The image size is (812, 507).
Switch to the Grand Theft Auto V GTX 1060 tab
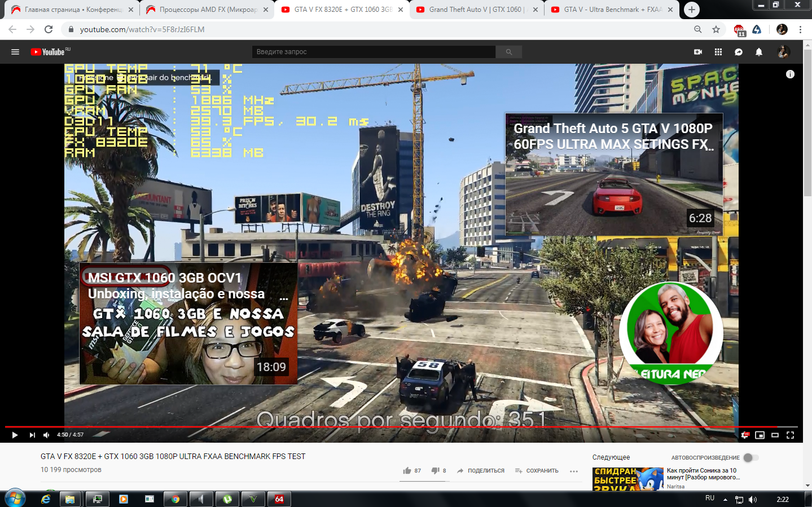(x=477, y=10)
